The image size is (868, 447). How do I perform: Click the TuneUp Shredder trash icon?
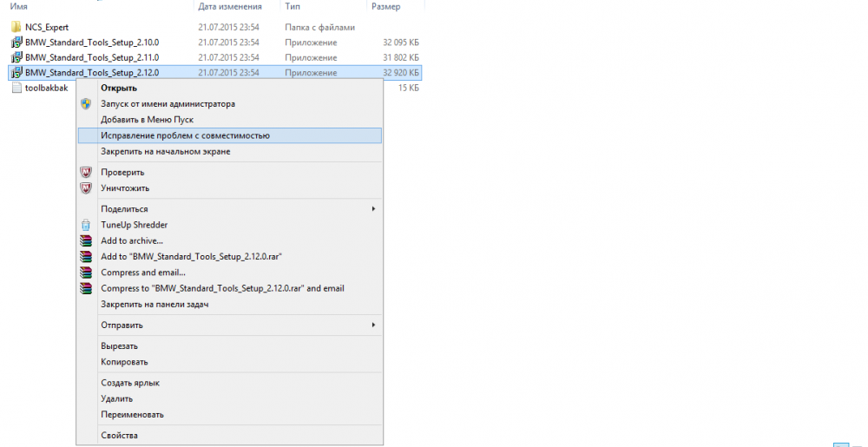tap(85, 225)
